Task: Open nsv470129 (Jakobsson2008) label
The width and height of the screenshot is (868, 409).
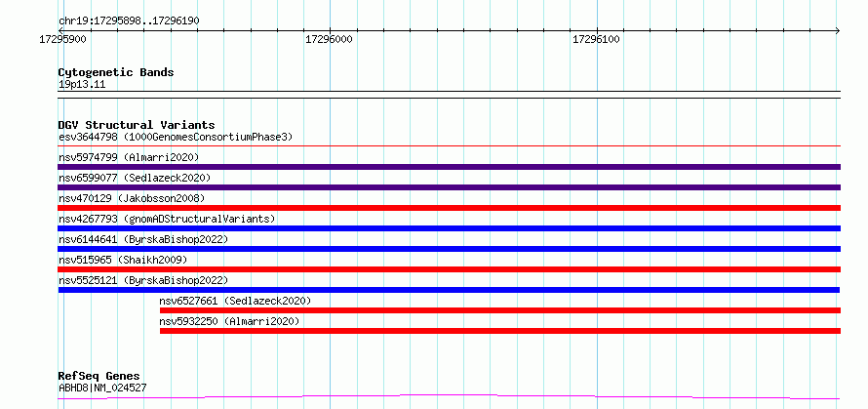Action: pyautogui.click(x=132, y=198)
